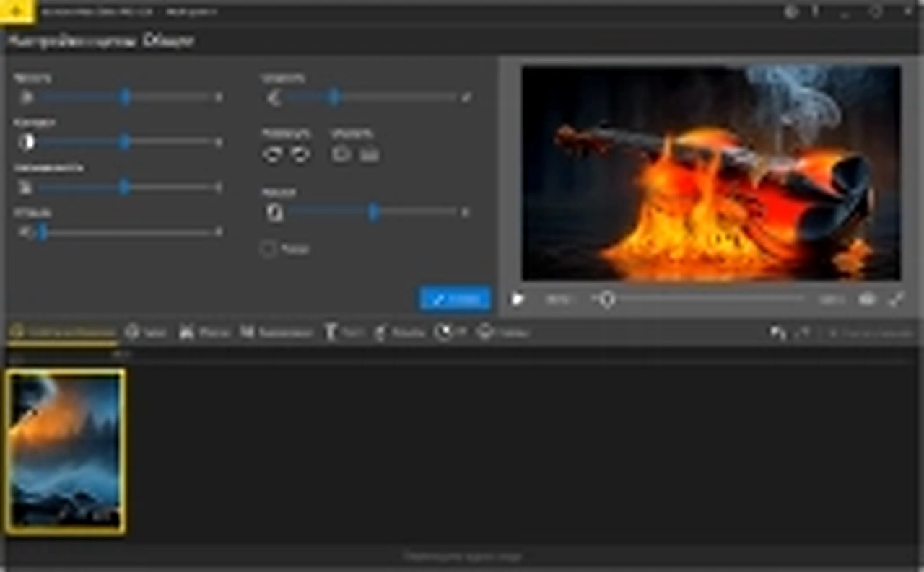Image resolution: width=924 pixels, height=572 pixels.
Task: Tick the checkbox below the scale slider
Action: tap(269, 248)
